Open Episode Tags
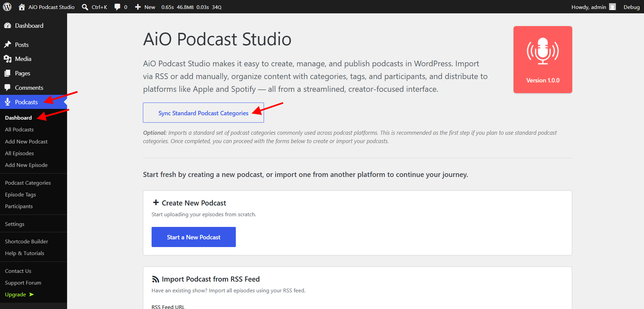The height and width of the screenshot is (309, 644). pyautogui.click(x=21, y=195)
